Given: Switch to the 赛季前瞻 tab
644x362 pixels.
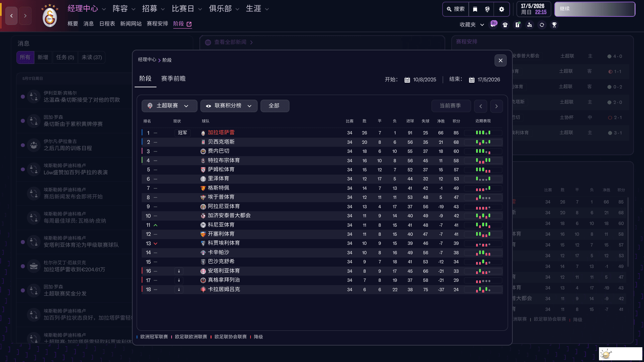Looking at the screenshot, I should click(173, 79).
